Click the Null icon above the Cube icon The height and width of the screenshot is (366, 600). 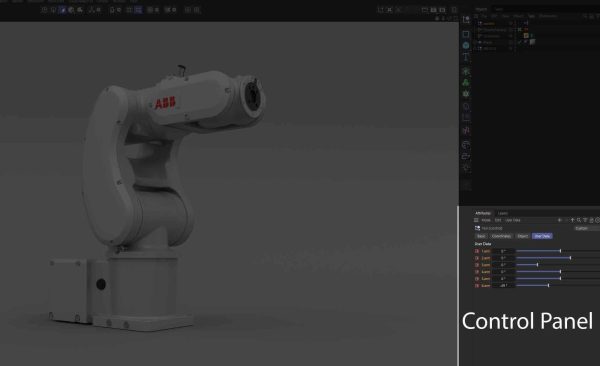tap(466, 19)
